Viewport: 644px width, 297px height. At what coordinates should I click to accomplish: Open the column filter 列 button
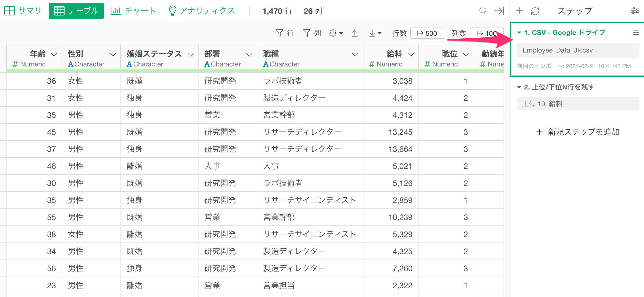(x=312, y=33)
